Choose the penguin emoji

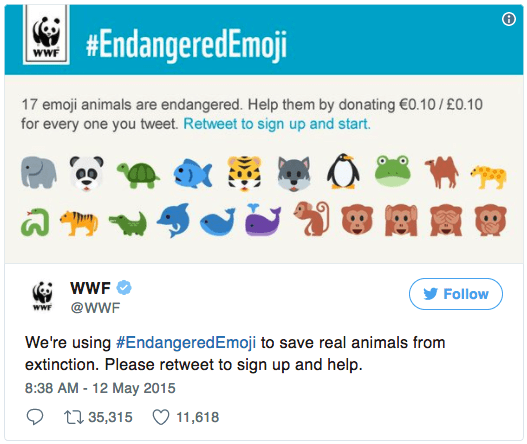pyautogui.click(x=343, y=171)
